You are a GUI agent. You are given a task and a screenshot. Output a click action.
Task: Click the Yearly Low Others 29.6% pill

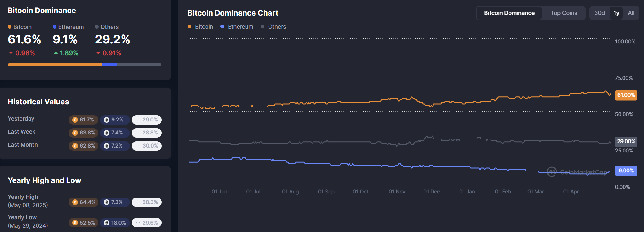coord(147,223)
